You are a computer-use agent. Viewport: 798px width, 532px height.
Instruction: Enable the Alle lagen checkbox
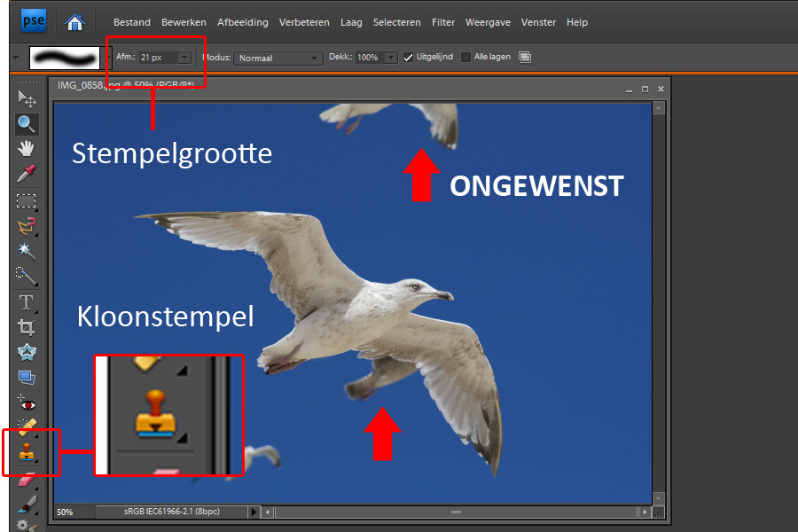466,58
